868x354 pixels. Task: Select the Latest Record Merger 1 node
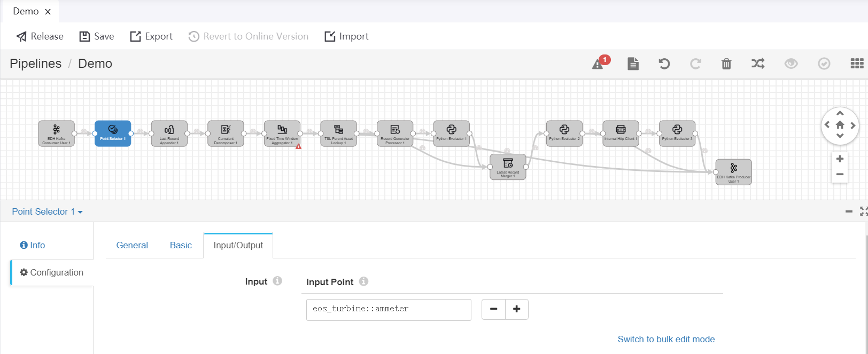pos(508,167)
